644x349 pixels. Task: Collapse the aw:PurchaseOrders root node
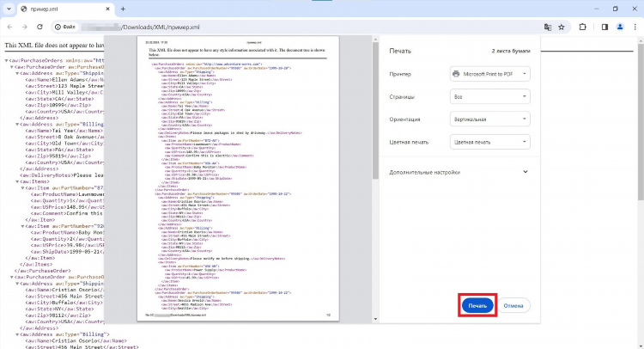6,61
